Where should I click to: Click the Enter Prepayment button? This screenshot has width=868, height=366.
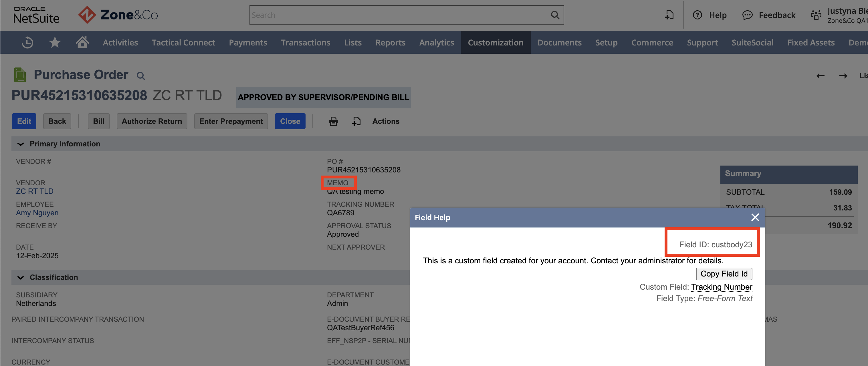(x=231, y=121)
